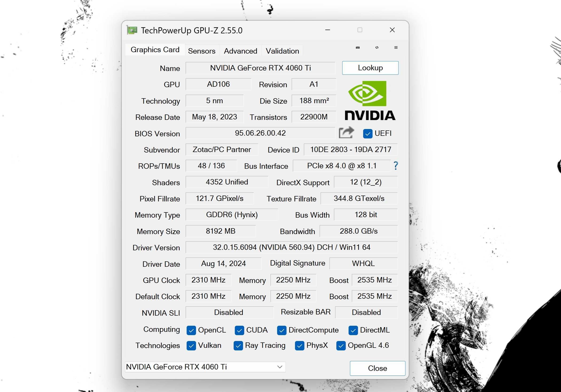Click the screenshot camera icon
Screen dimensions: 561x392
pos(358,47)
